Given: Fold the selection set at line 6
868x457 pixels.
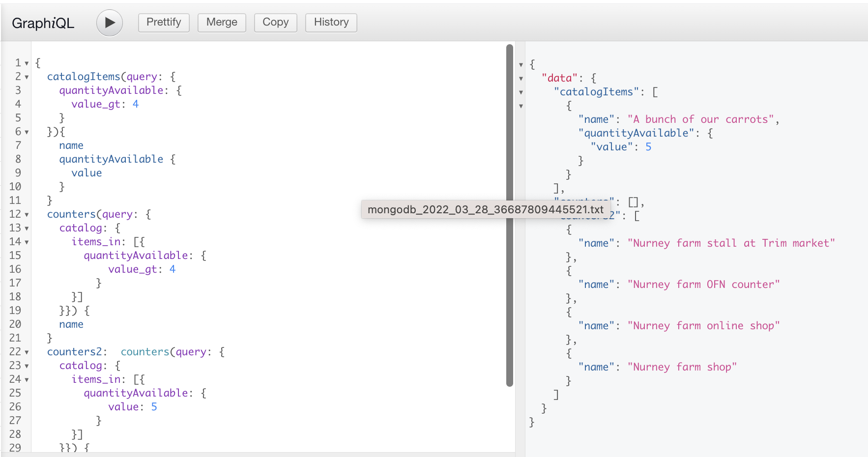Looking at the screenshot, I should (27, 132).
